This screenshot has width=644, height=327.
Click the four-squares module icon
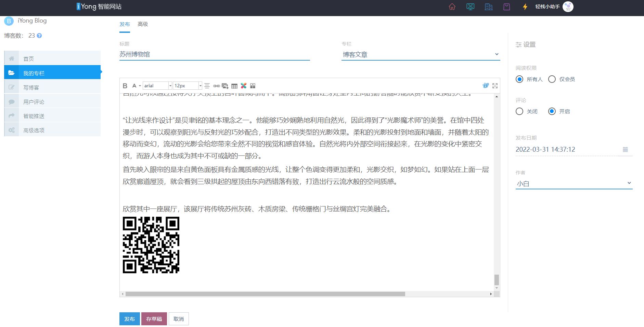[253, 86]
